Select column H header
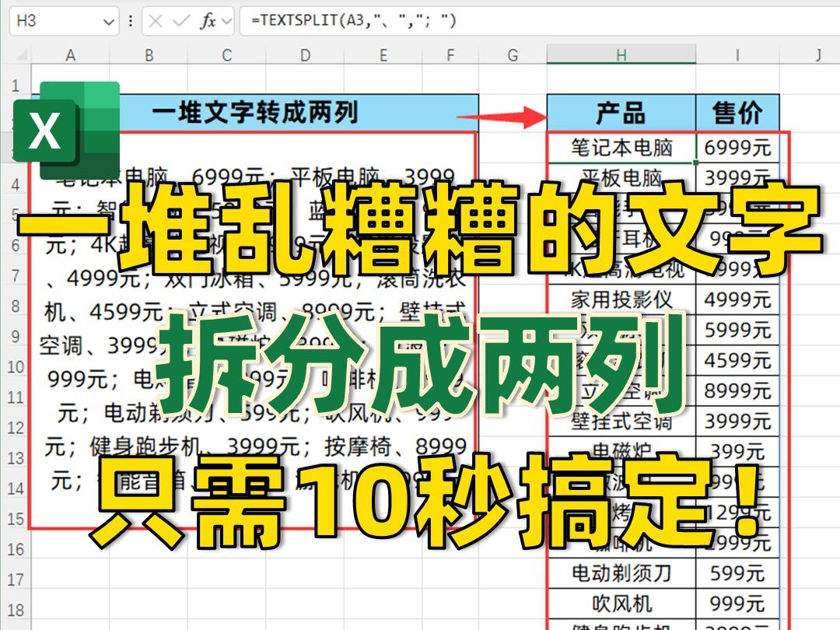 621,54
